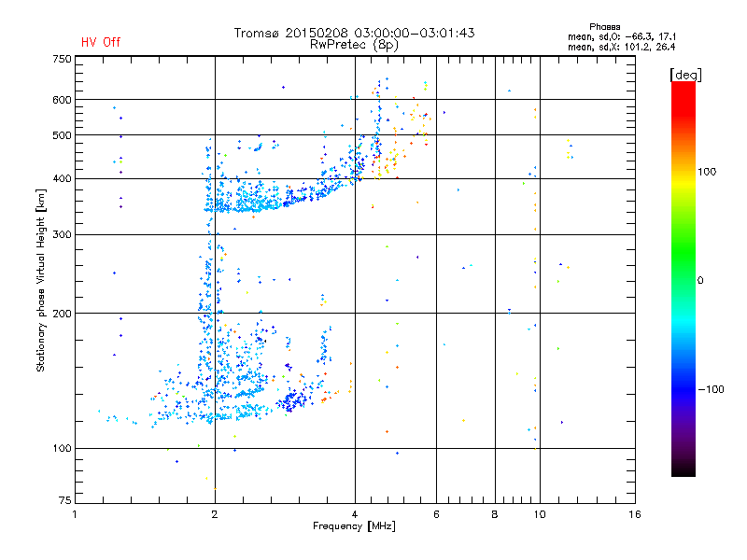The height and width of the screenshot is (560, 747).
Task: Click x-axis tick label '1'
Action: (x=75, y=514)
